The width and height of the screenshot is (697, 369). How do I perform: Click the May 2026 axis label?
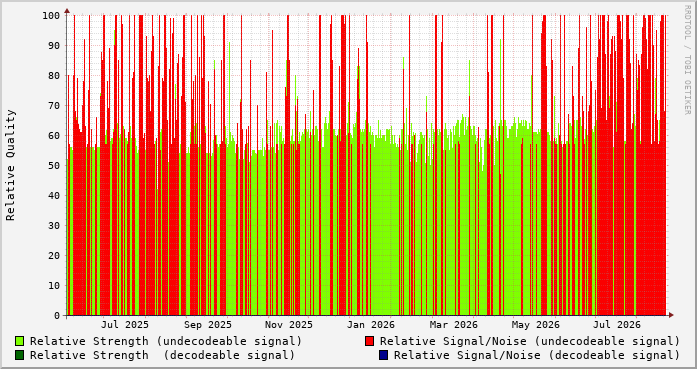(536, 325)
